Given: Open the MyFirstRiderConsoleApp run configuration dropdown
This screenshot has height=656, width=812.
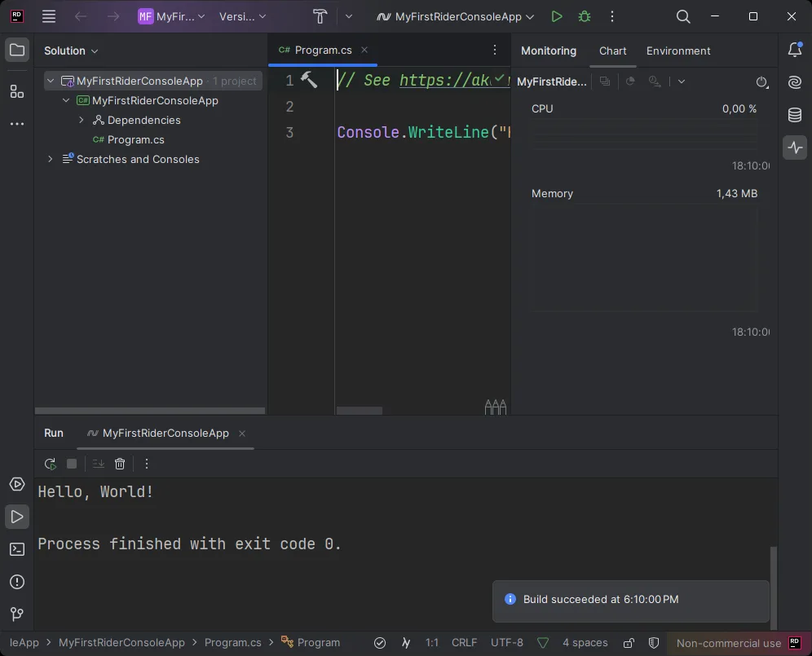Looking at the screenshot, I should (455, 16).
